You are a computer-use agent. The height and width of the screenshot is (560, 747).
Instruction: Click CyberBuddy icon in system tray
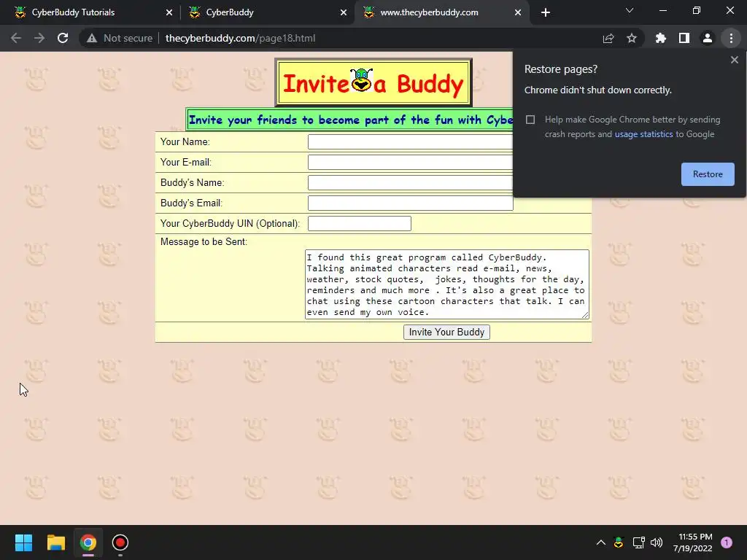pos(619,542)
